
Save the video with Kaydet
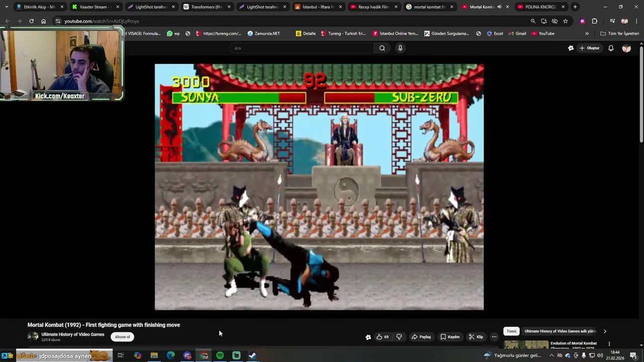pos(450,337)
